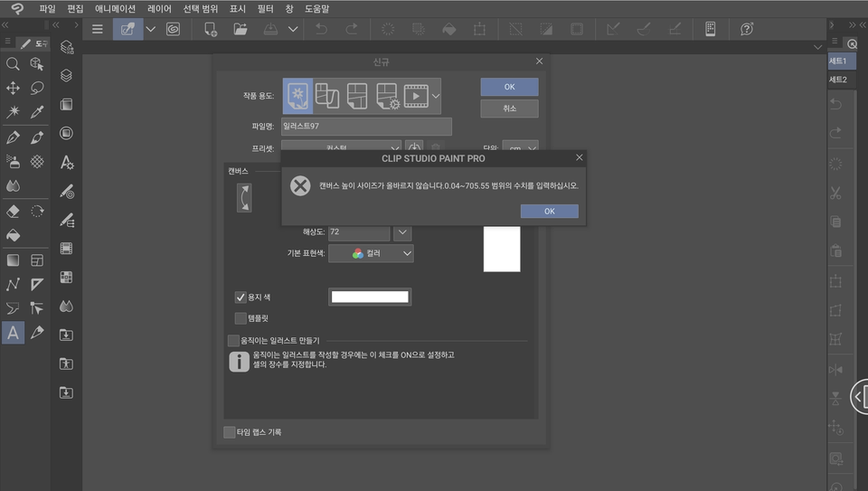Open the 필터 menu

point(265,9)
